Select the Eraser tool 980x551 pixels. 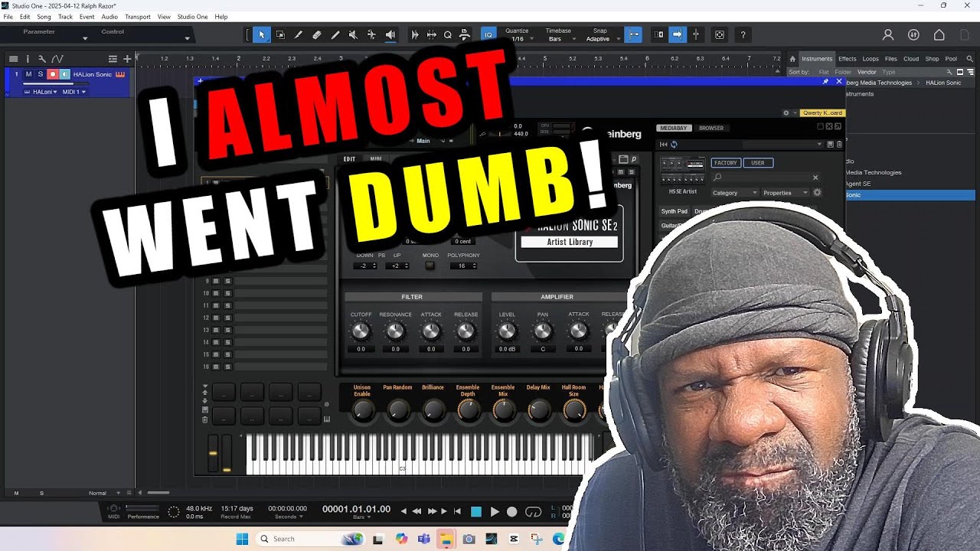[x=317, y=34]
